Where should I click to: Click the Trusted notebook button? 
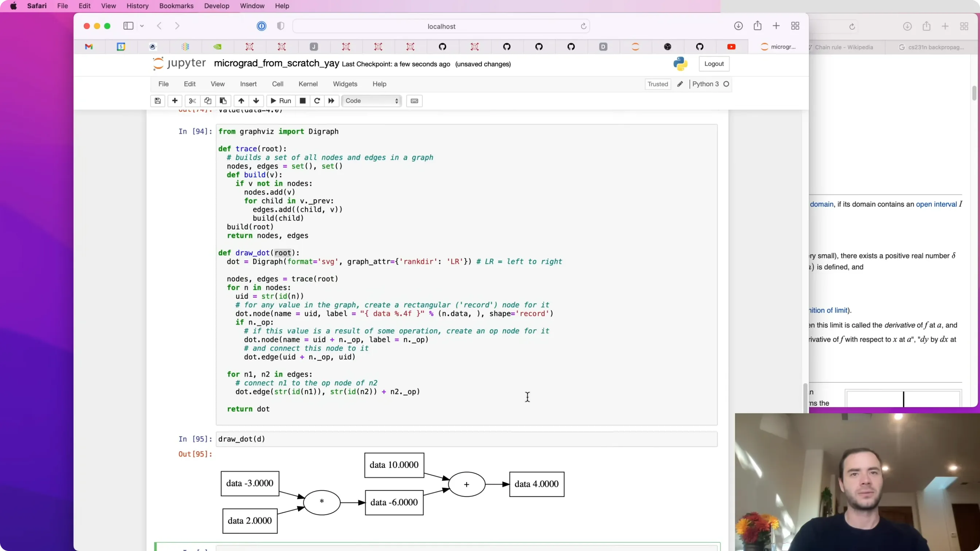(x=657, y=84)
